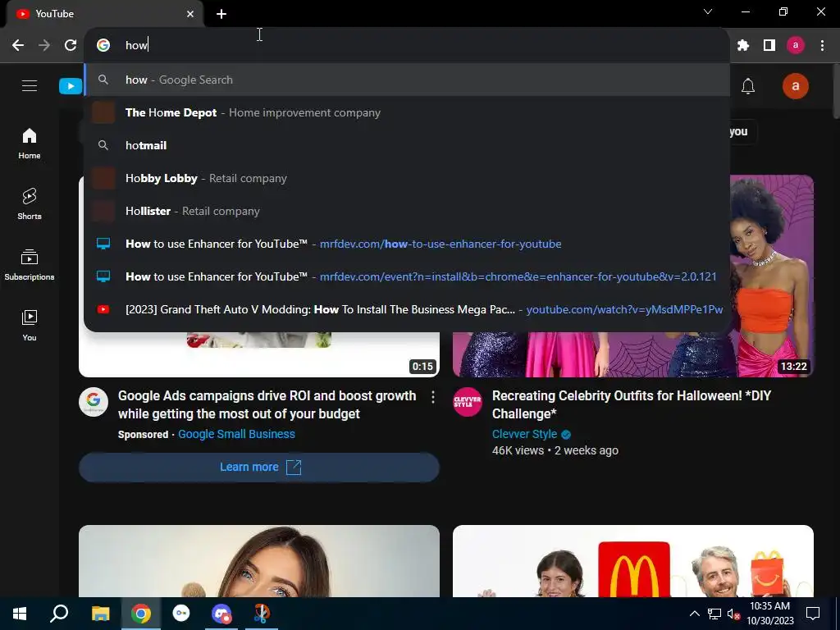Click the browser forward arrow
The height and width of the screenshot is (630, 840).
pos(44,45)
